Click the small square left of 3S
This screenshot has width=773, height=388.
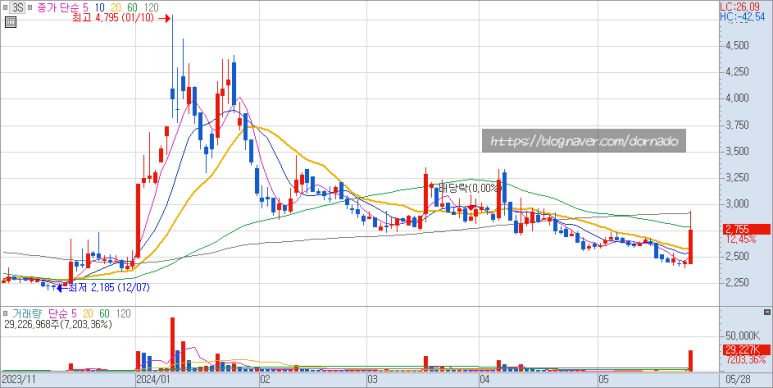pos(6,7)
